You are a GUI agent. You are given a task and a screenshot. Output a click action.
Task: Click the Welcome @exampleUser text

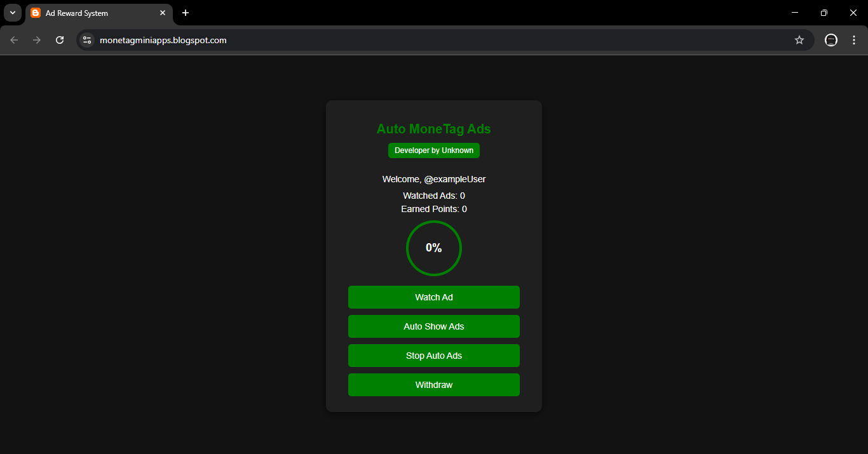point(433,179)
